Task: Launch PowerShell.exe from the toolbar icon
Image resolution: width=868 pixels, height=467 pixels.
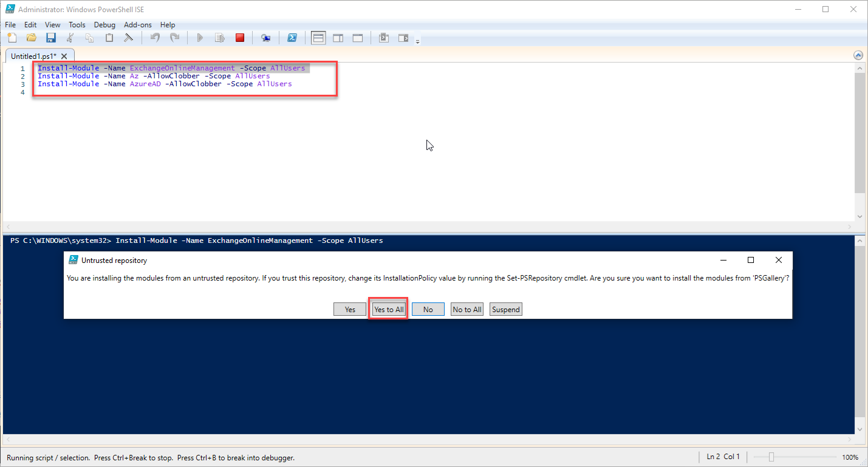Action: click(292, 38)
